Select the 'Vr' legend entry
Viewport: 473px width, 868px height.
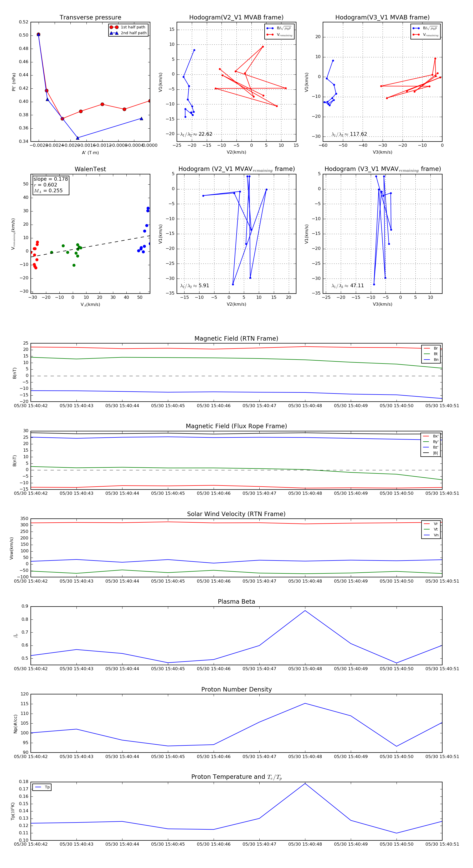point(431,524)
